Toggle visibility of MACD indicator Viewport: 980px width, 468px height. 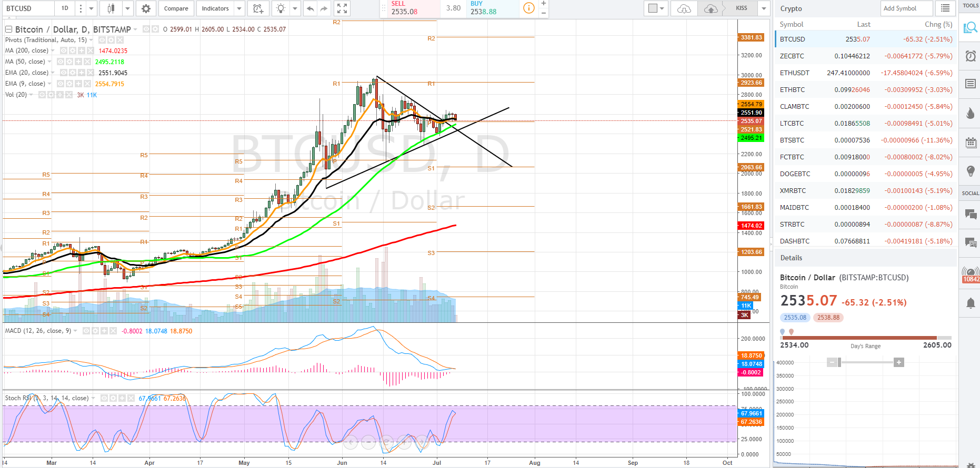click(x=86, y=331)
